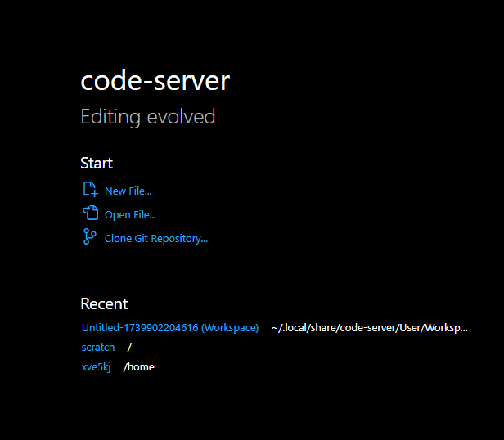Image resolution: width=504 pixels, height=440 pixels.
Task: Create a new file via New File link
Action: pos(128,191)
